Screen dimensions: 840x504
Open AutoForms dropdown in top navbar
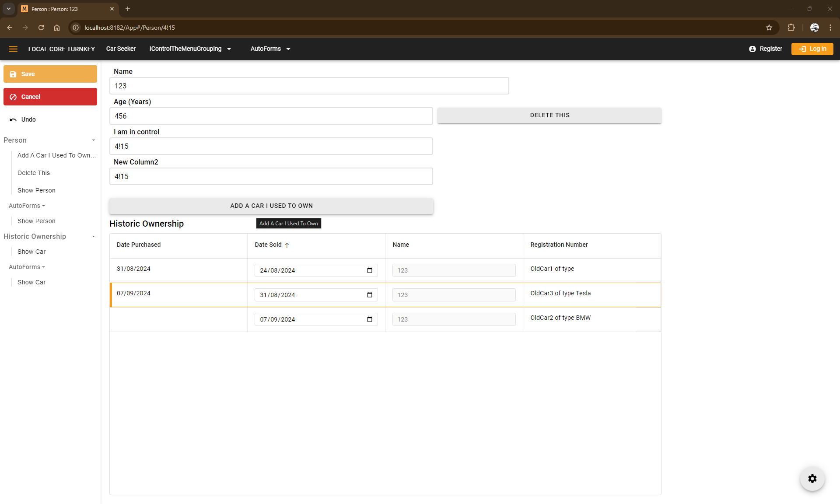coord(270,49)
